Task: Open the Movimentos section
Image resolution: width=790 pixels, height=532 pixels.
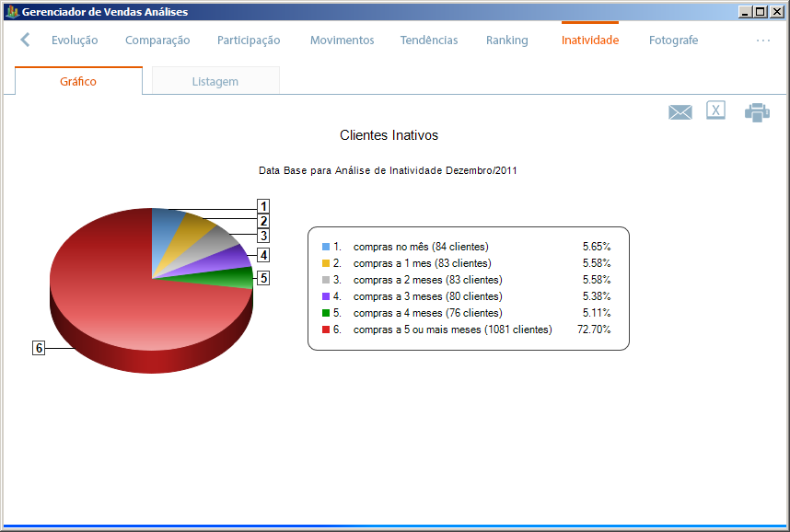Action: point(342,40)
